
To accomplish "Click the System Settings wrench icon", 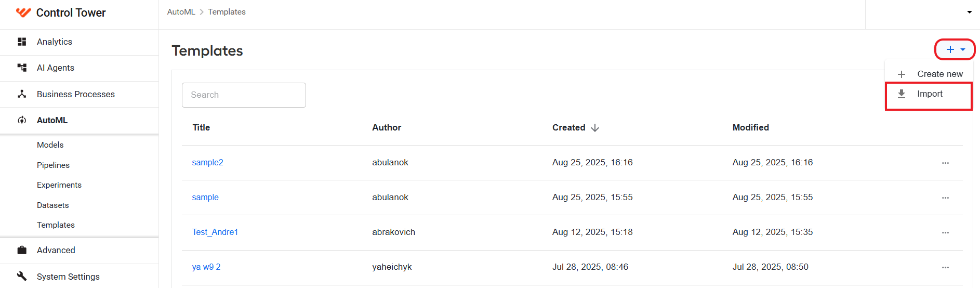I will (22, 276).
